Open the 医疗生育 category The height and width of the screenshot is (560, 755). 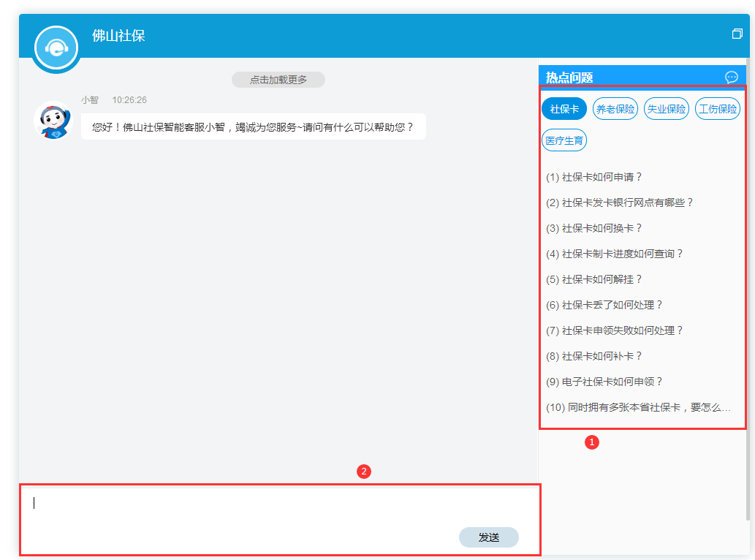click(x=564, y=140)
